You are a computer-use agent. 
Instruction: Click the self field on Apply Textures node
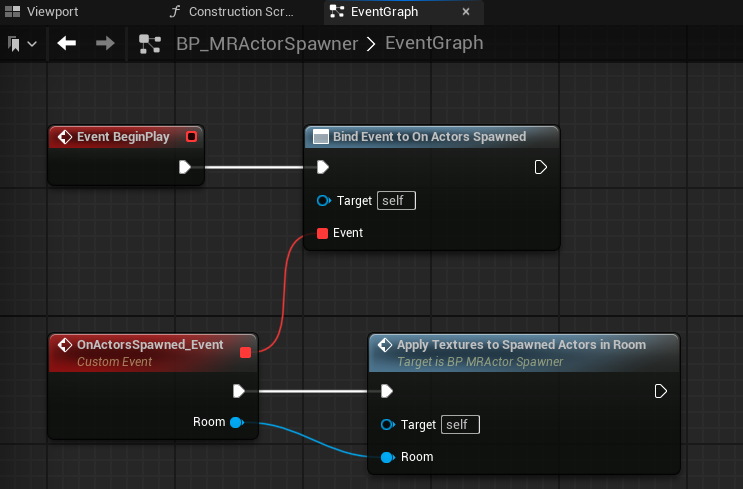tap(460, 425)
